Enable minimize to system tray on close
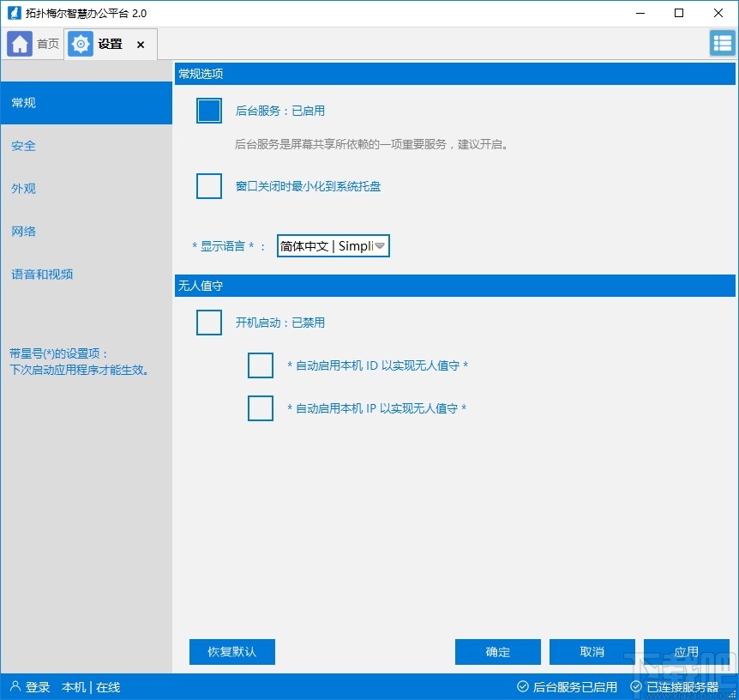This screenshot has height=700, width=739. (208, 185)
